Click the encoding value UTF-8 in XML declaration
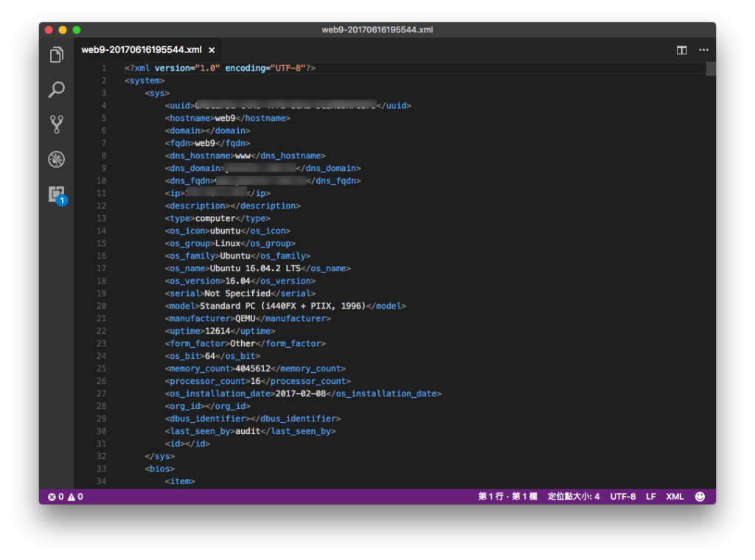Screen dimensions: 755x560 (288, 69)
